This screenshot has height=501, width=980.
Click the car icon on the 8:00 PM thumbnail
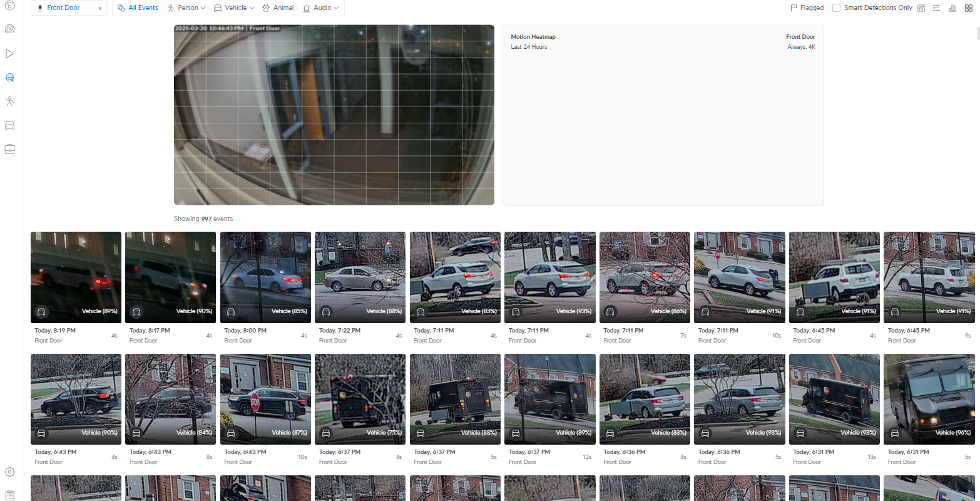click(x=231, y=311)
